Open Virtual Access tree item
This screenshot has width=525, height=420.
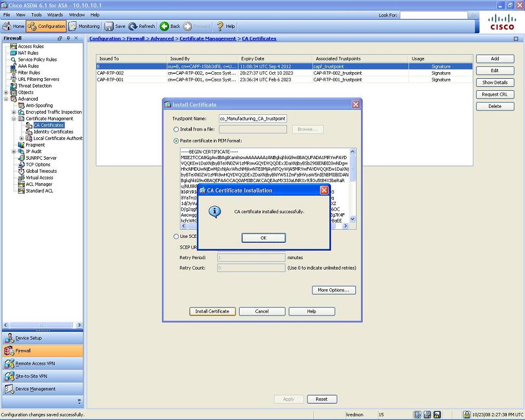pos(39,178)
